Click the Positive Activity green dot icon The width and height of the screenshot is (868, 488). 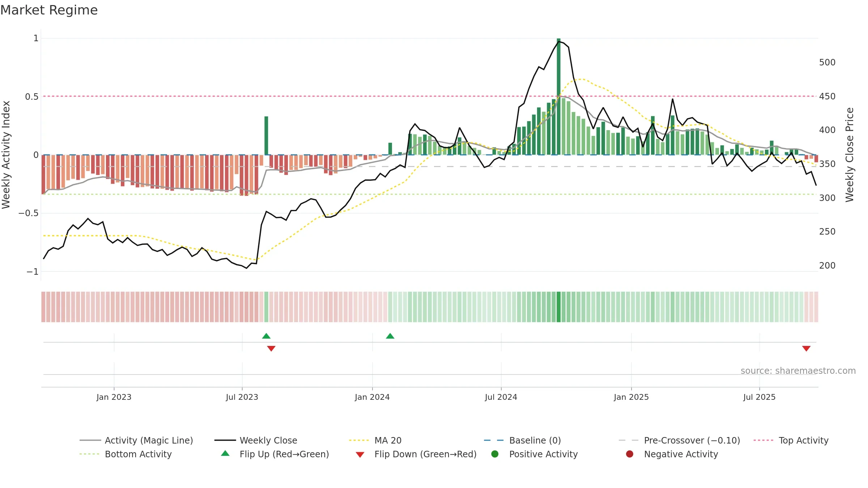[495, 454]
